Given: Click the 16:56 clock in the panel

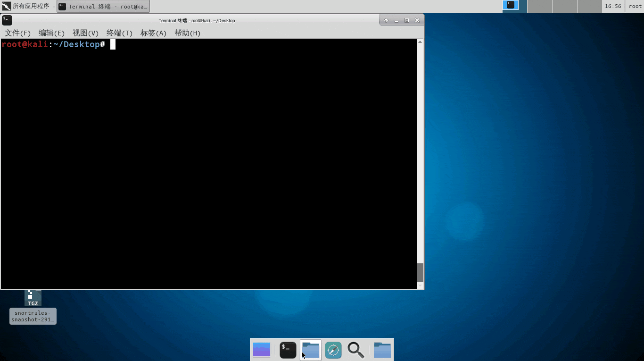Looking at the screenshot, I should point(613,6).
